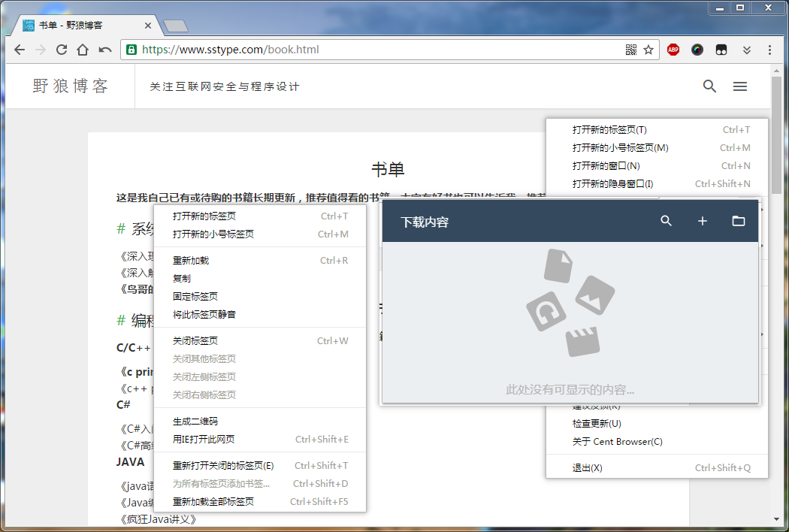789x532 pixels.
Task: Click the browser home icon
Action: click(83, 50)
